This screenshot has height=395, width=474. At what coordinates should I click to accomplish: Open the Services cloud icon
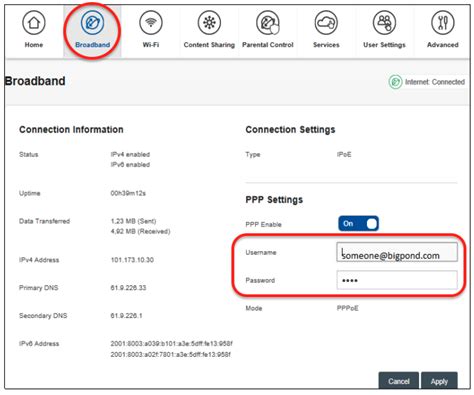pyautogui.click(x=326, y=23)
